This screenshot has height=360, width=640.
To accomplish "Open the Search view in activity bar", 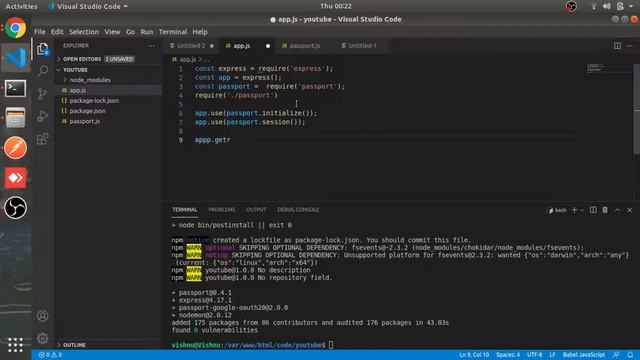I will coord(42,71).
